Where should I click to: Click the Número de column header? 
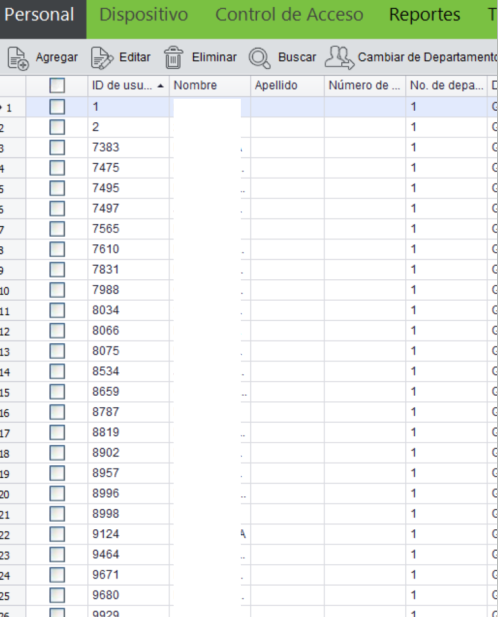pyautogui.click(x=365, y=85)
